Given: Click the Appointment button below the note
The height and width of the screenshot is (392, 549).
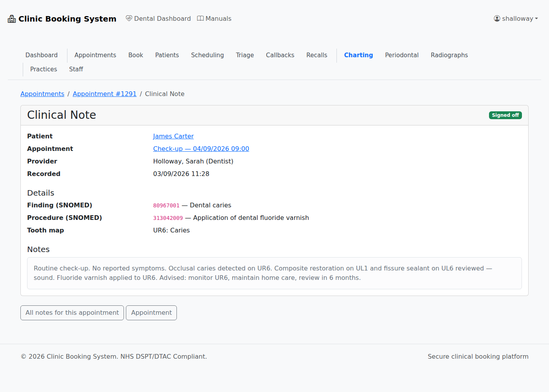Looking at the screenshot, I should coord(151,313).
